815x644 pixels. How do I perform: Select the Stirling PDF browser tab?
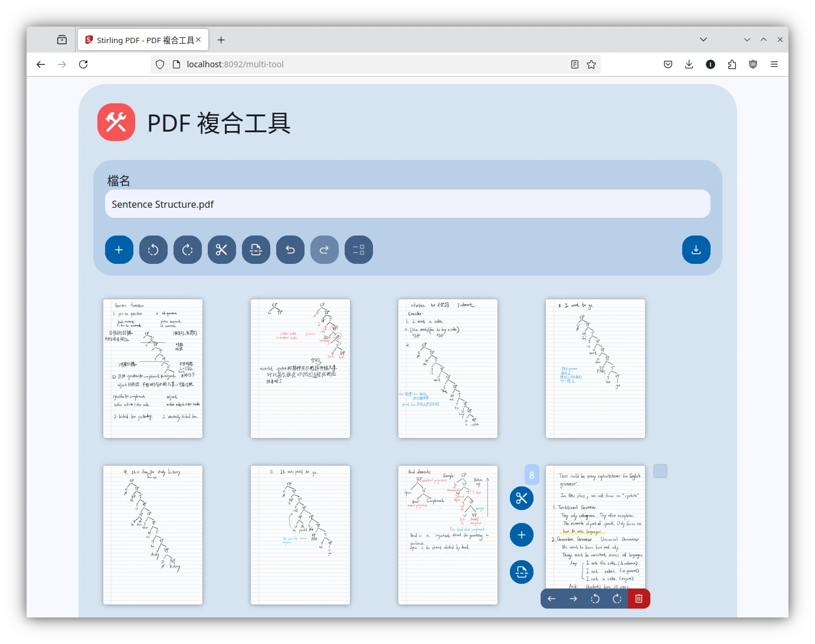142,40
